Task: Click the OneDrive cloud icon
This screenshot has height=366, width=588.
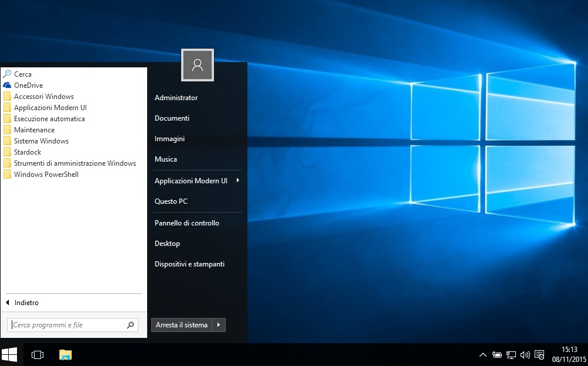Action: point(7,85)
